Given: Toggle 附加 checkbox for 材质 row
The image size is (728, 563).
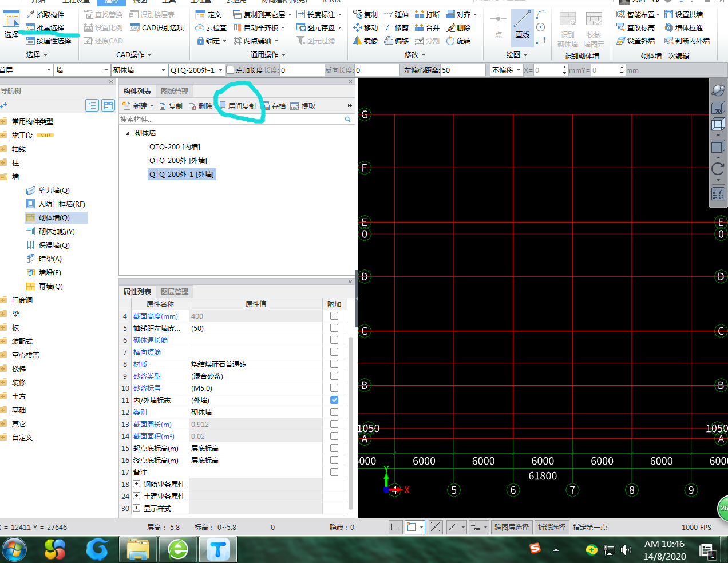Looking at the screenshot, I should point(334,364).
